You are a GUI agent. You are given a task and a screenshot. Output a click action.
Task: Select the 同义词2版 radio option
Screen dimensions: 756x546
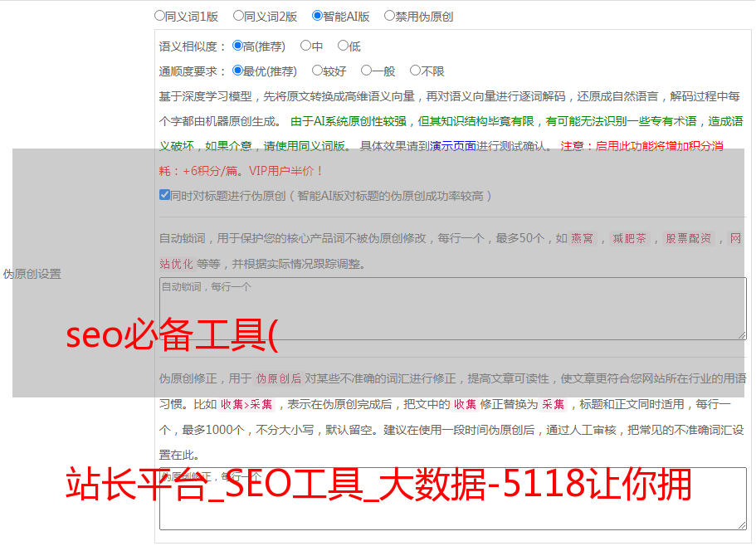pyautogui.click(x=238, y=16)
